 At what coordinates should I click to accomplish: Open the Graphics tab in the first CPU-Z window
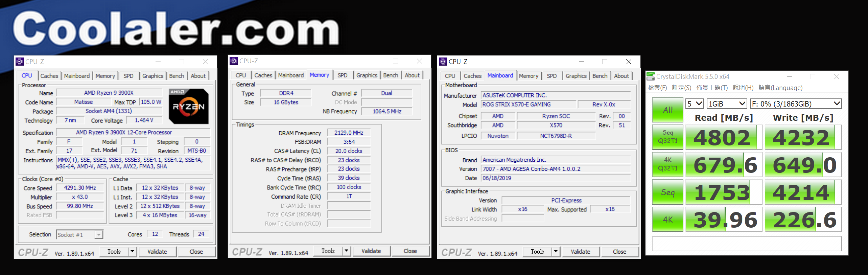[x=153, y=76]
